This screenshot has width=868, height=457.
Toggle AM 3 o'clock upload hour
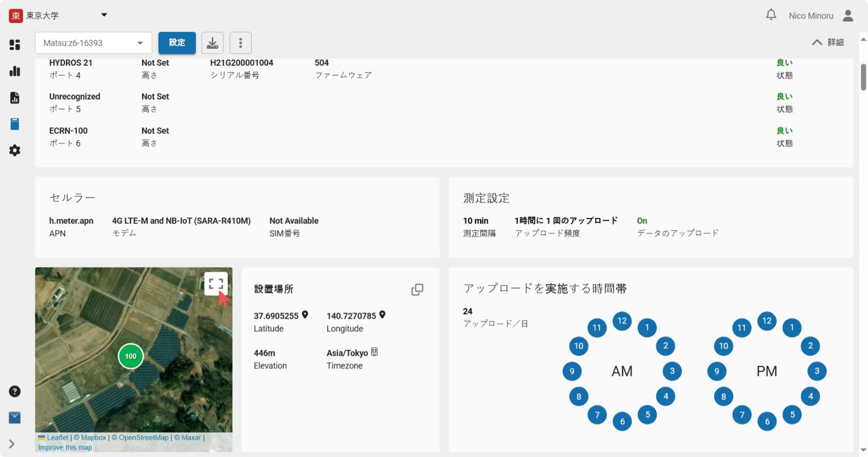point(672,371)
